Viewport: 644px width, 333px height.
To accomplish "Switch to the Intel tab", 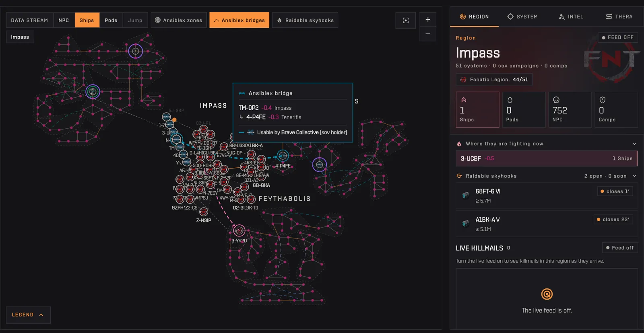I will coord(571,16).
